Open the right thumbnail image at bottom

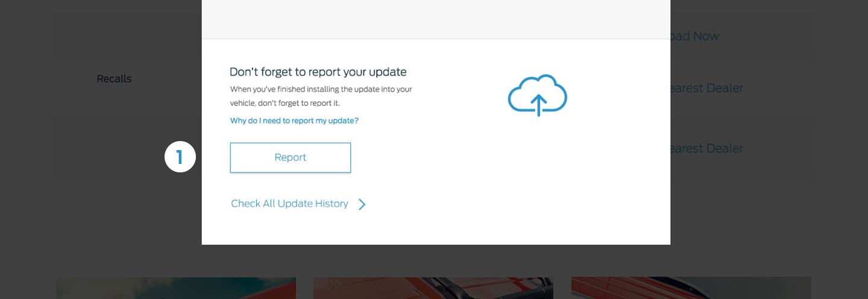pos(691,288)
